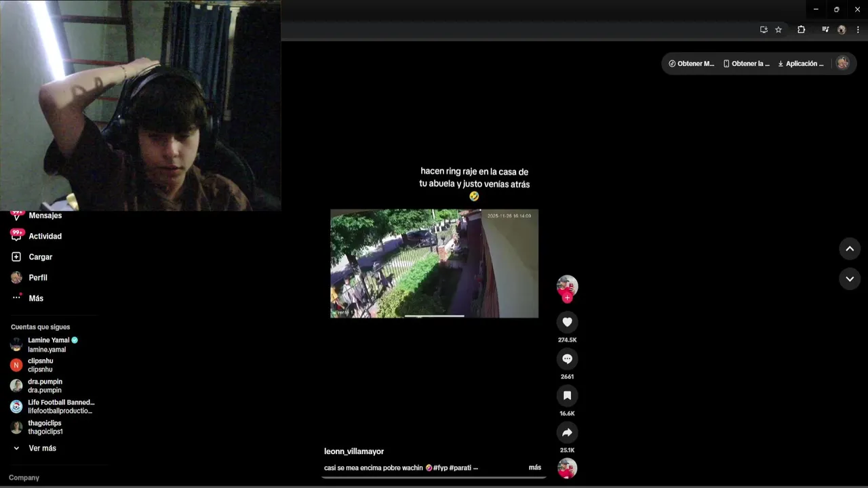
Task: Follow creator with red plus badge
Action: pos(567,298)
